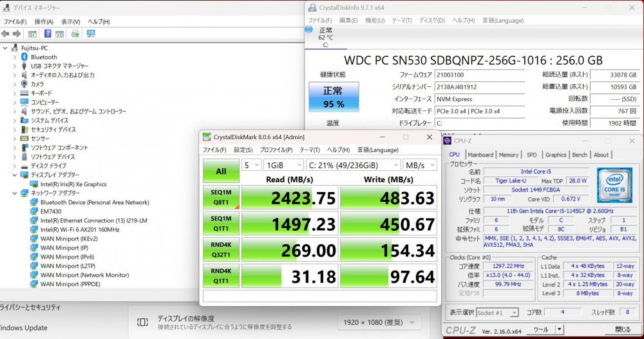
Task: Open ヘルプ(H) menu in Device Manager
Action: (x=99, y=21)
